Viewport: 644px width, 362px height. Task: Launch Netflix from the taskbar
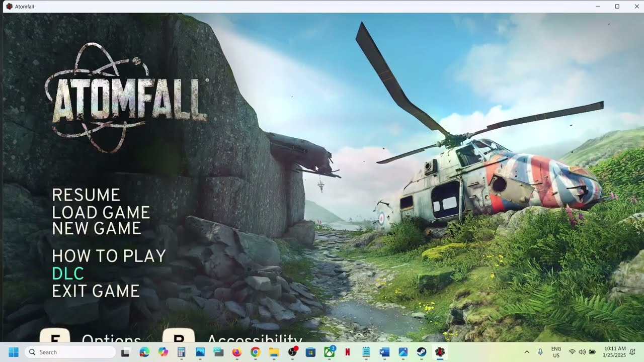pos(347,352)
